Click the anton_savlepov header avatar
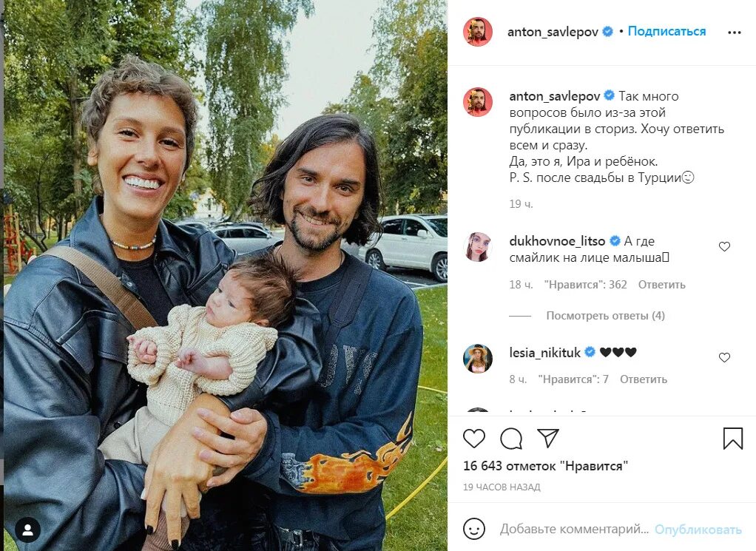 (x=478, y=32)
